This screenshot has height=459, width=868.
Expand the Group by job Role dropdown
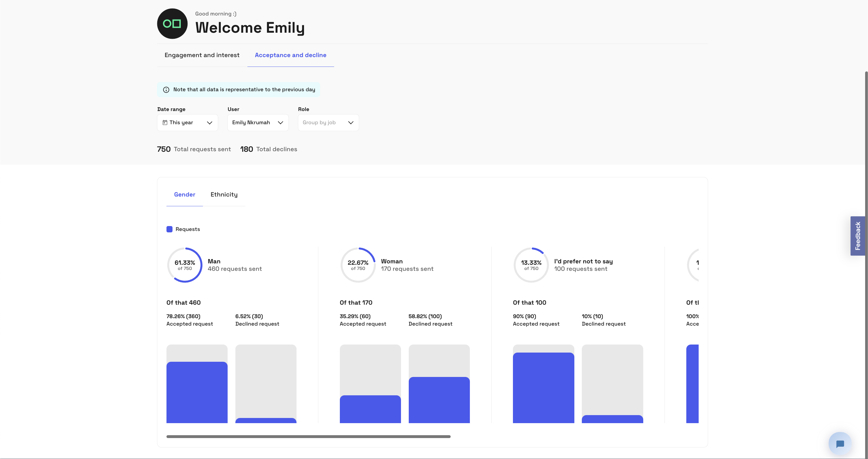tap(328, 122)
